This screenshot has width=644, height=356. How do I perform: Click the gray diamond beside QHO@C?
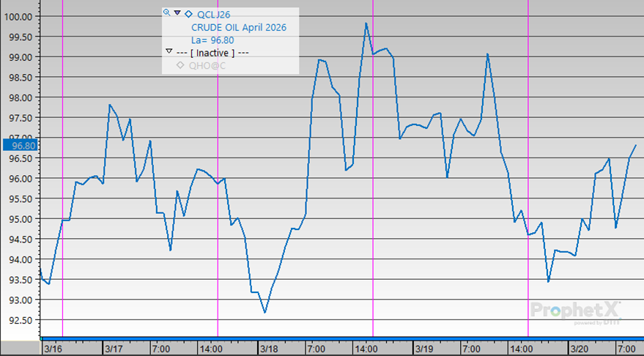(180, 65)
